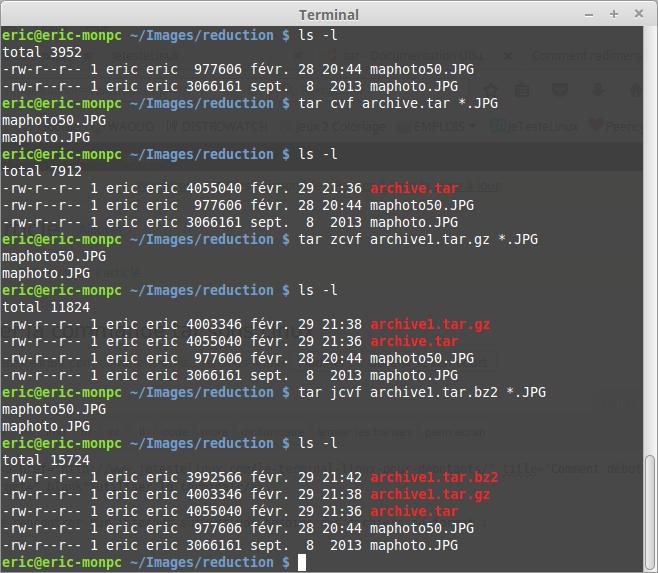Click maphoto50.JPG in the very first listing
658x573 pixels.
pos(420,69)
